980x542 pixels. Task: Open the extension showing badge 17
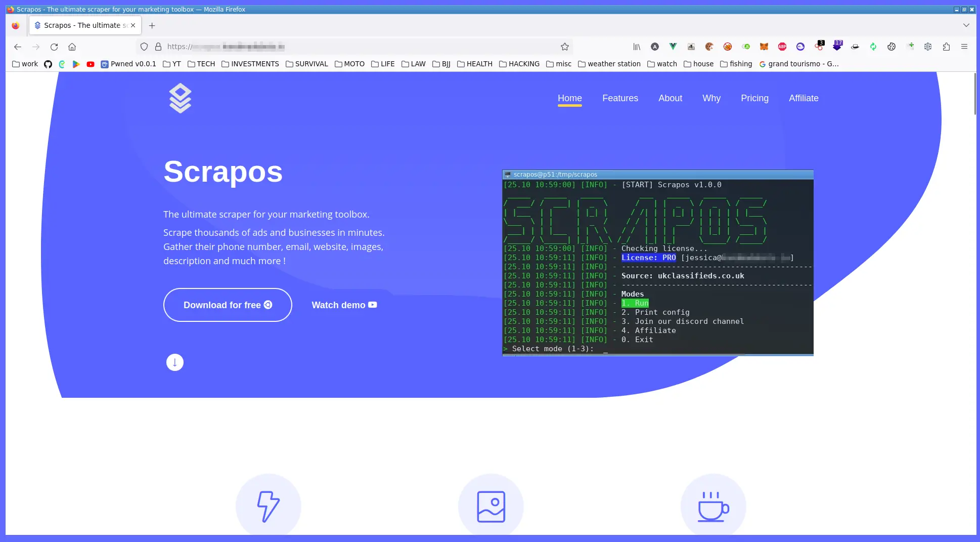pyautogui.click(x=837, y=46)
